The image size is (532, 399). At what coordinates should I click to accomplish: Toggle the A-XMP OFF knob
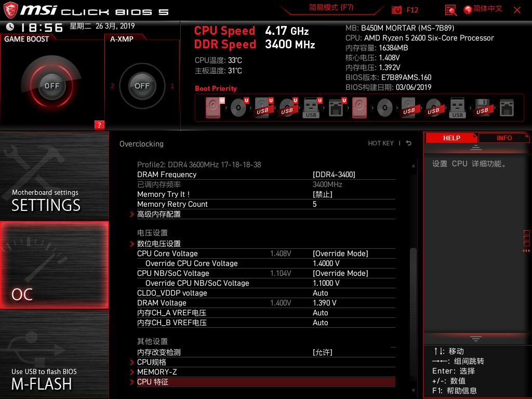pyautogui.click(x=142, y=86)
